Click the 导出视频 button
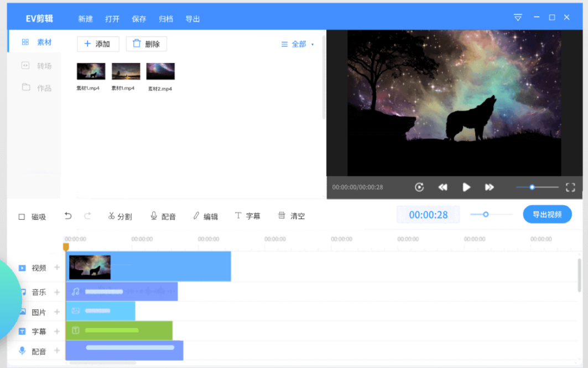The height and width of the screenshot is (368, 588). point(547,215)
